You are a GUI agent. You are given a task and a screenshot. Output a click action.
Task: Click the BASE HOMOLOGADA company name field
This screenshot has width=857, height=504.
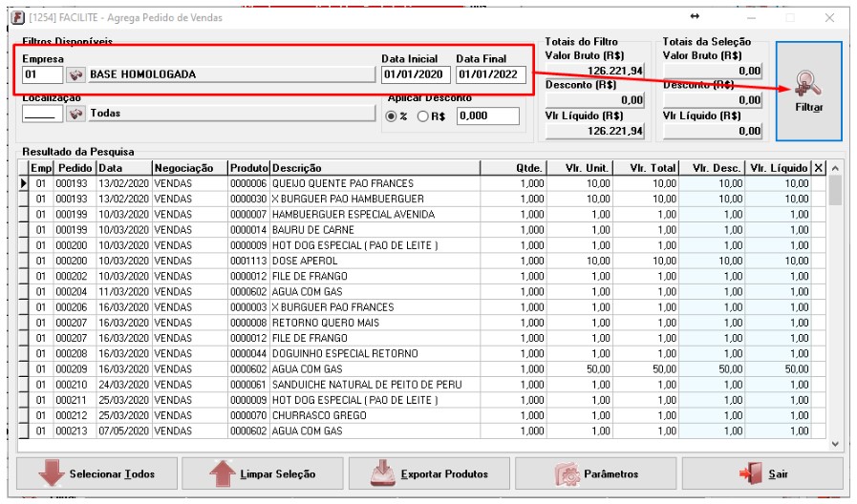[231, 74]
